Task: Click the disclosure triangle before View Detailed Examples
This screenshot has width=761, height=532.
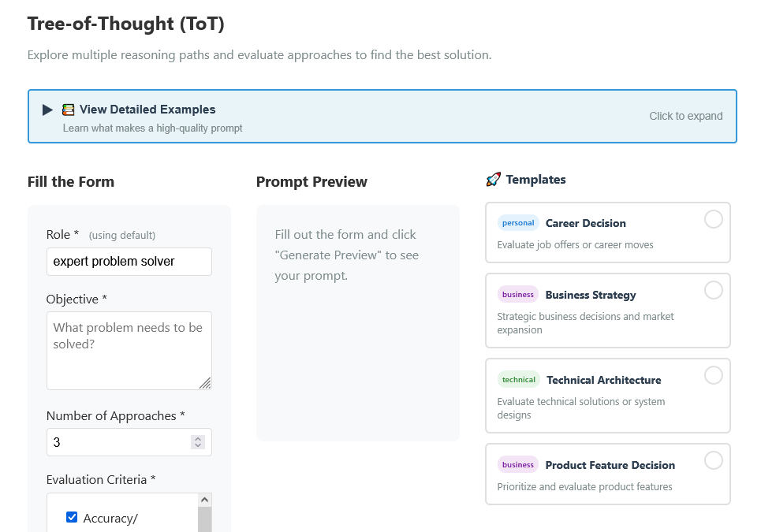Action: click(x=47, y=110)
